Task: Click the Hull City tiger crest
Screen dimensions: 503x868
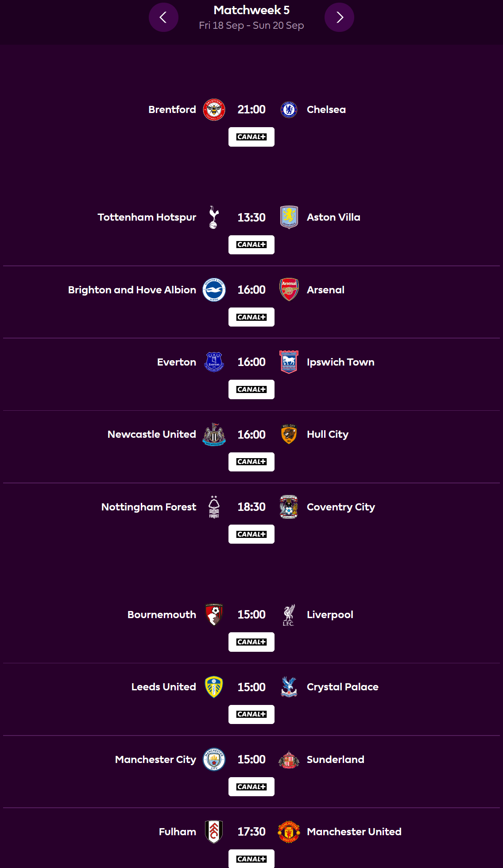Action: [x=289, y=434]
